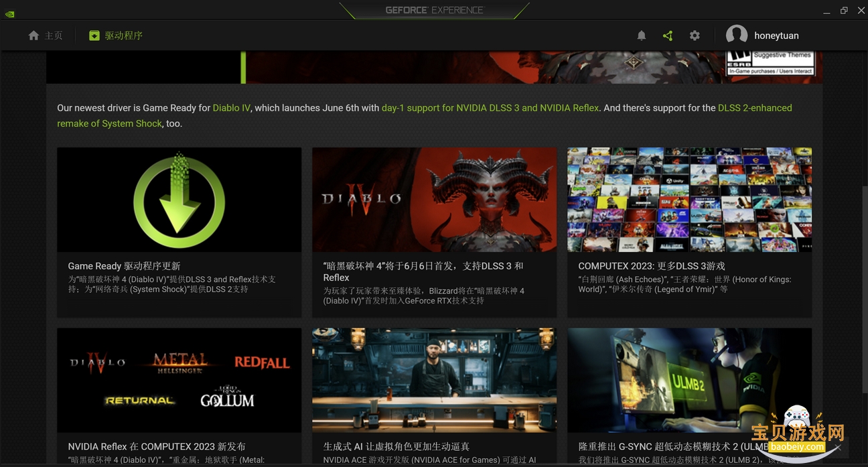Click the share icon in the header
The height and width of the screenshot is (467, 868).
point(668,36)
